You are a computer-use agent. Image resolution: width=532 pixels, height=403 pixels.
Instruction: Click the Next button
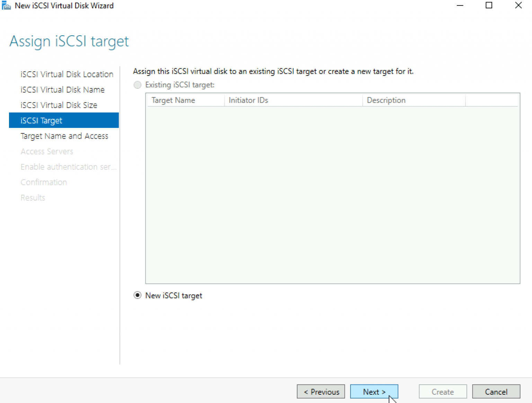[374, 392]
